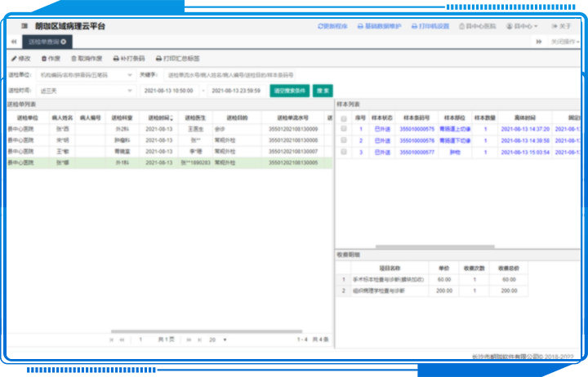Click the green 搜索 button
Screen dimensions: 588x377
coord(323,91)
